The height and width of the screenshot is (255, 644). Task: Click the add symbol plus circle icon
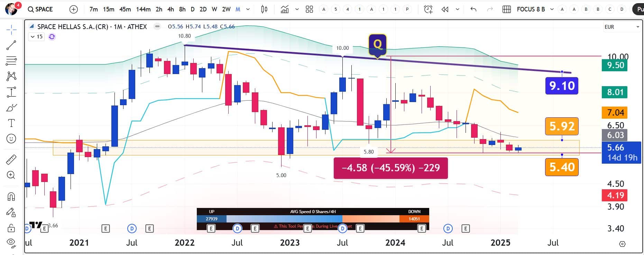coord(74,9)
